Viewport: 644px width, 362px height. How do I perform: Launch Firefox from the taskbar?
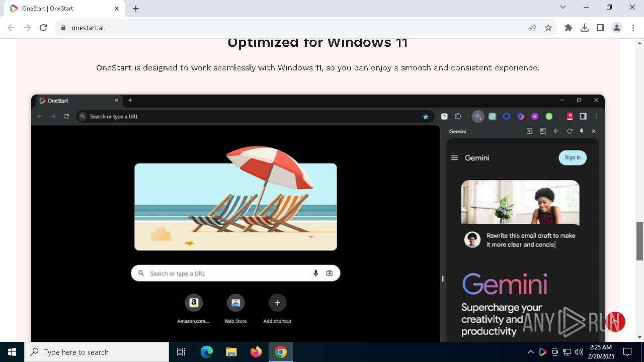[x=256, y=352]
